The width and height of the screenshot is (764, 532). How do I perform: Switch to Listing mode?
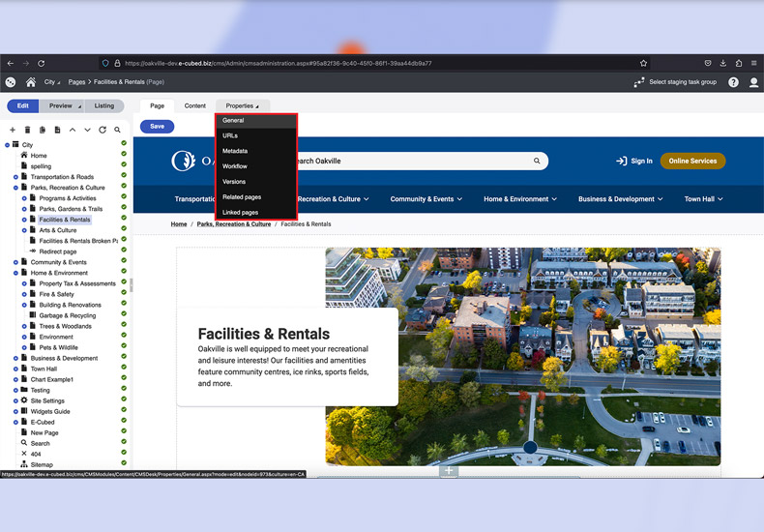click(x=103, y=105)
